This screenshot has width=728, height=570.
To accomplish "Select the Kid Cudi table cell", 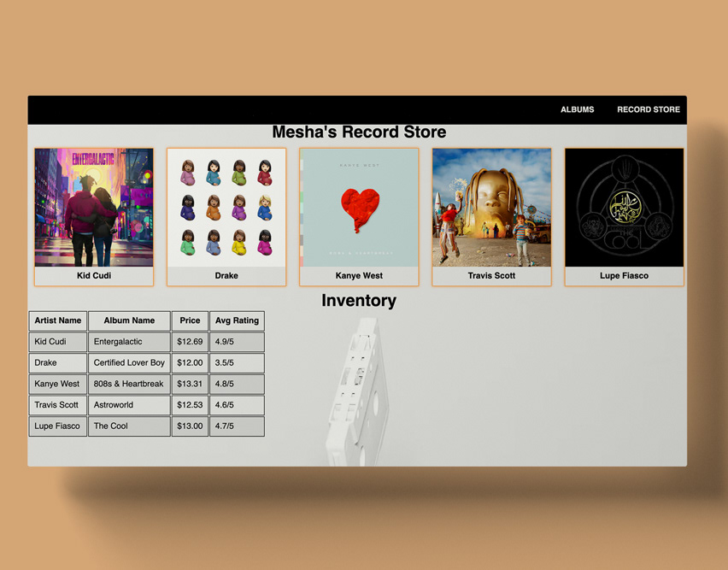I will tap(57, 342).
